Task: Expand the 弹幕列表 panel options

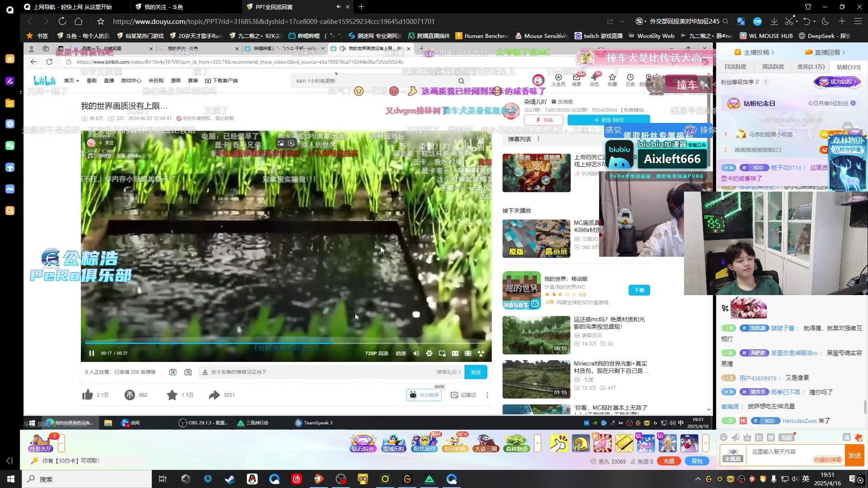Action: [x=538, y=139]
